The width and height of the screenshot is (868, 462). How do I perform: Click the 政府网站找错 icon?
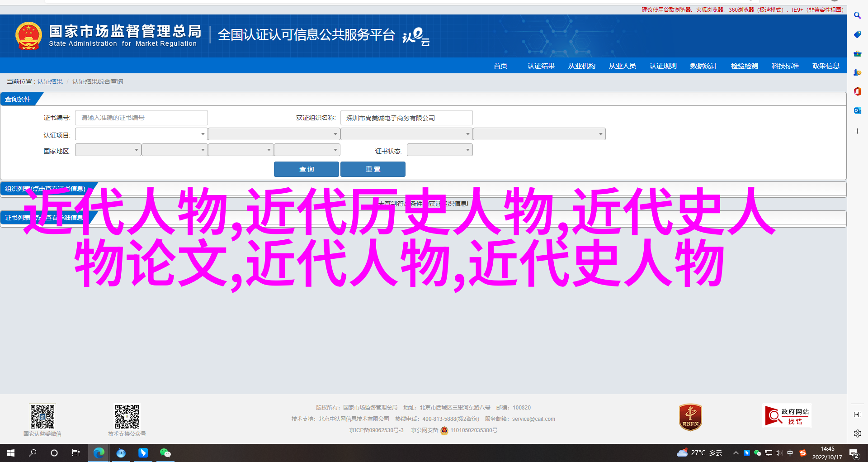point(787,415)
